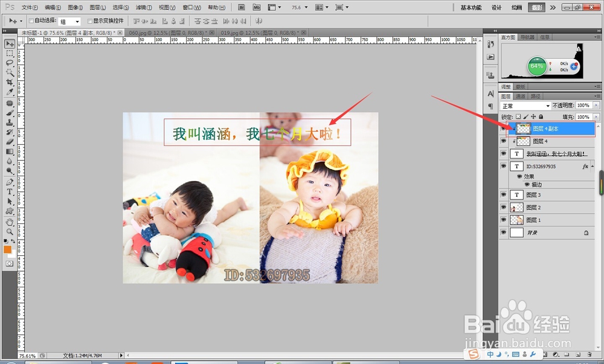The width and height of the screenshot is (604, 364).
Task: Switch to the 060.jpg document tab
Action: 168,33
